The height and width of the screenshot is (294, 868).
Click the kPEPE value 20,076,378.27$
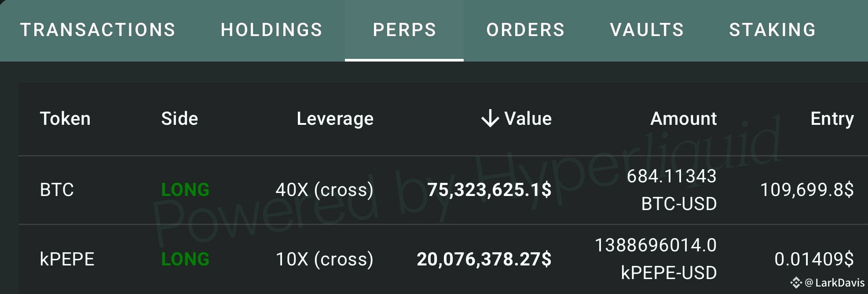pos(484,259)
